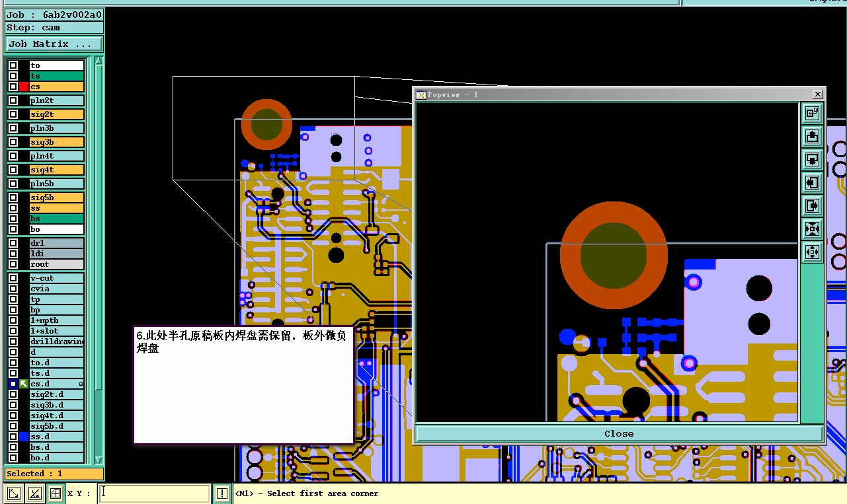This screenshot has height=504, width=847.
Task: Click the diagonal arrow icon beside X Y
Action: pyautogui.click(x=14, y=493)
